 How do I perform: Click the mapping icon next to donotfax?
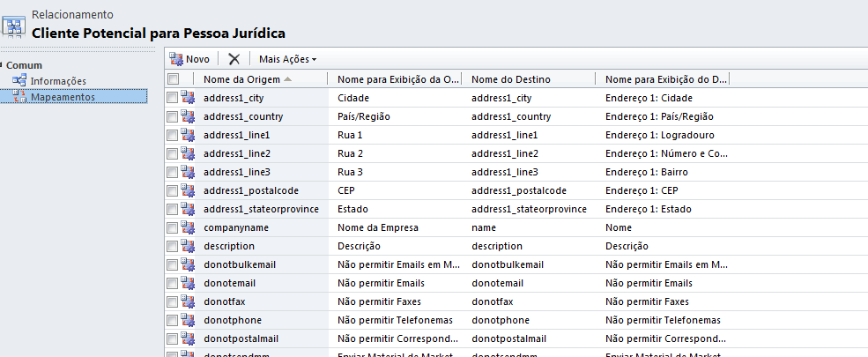[188, 301]
